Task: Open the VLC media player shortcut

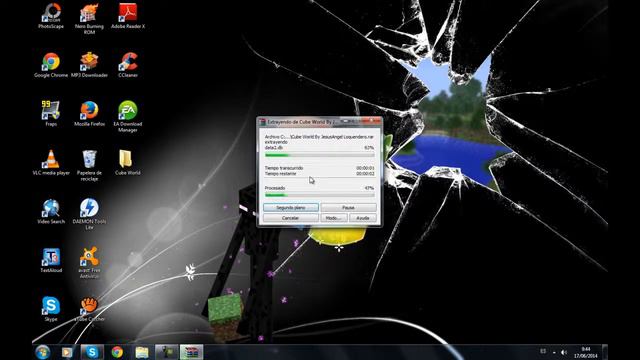Action: pyautogui.click(x=51, y=162)
